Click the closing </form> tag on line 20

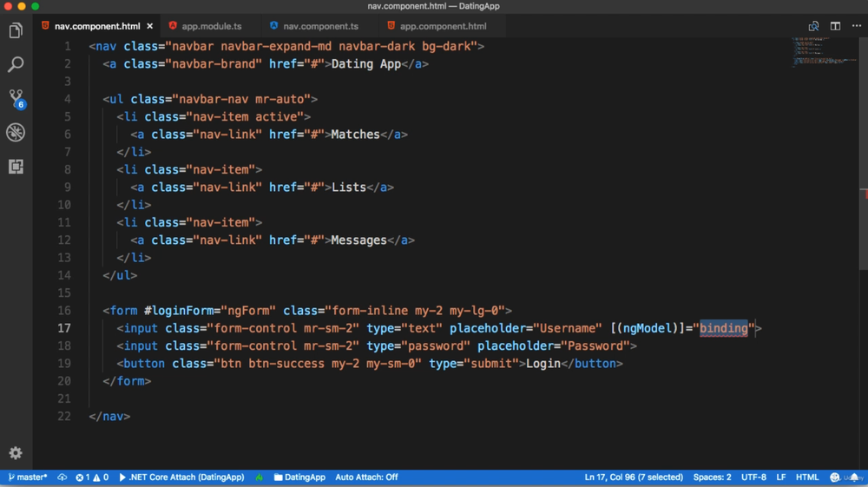pyautogui.click(x=127, y=381)
